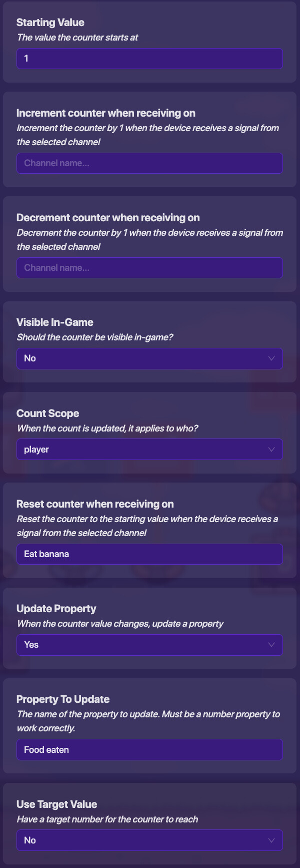This screenshot has width=300, height=868.
Task: Click the Count Scope heading label
Action: [x=47, y=413]
